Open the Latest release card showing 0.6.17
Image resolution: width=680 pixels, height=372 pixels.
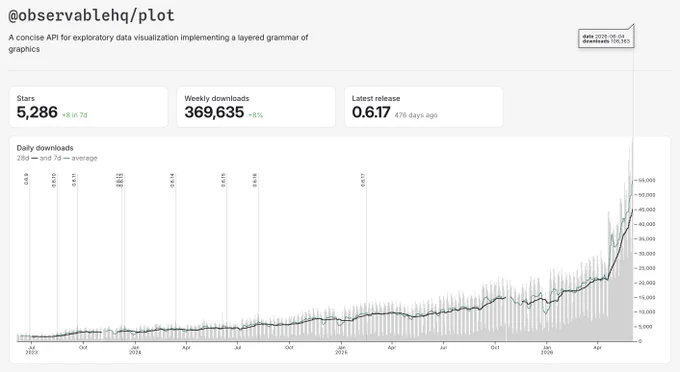(x=424, y=107)
